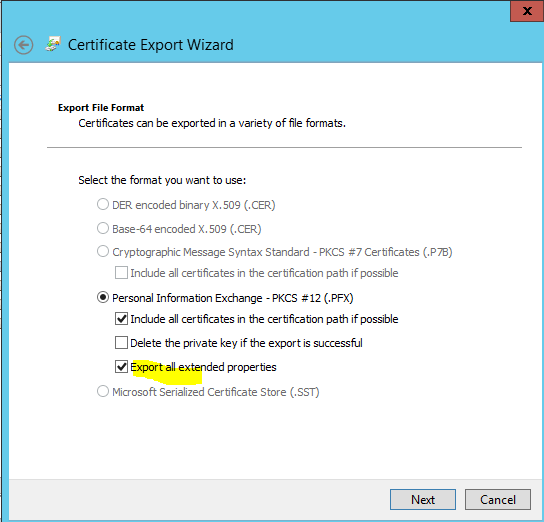This screenshot has height=522, width=544.
Task: Cancel the export wizard
Action: (x=498, y=499)
